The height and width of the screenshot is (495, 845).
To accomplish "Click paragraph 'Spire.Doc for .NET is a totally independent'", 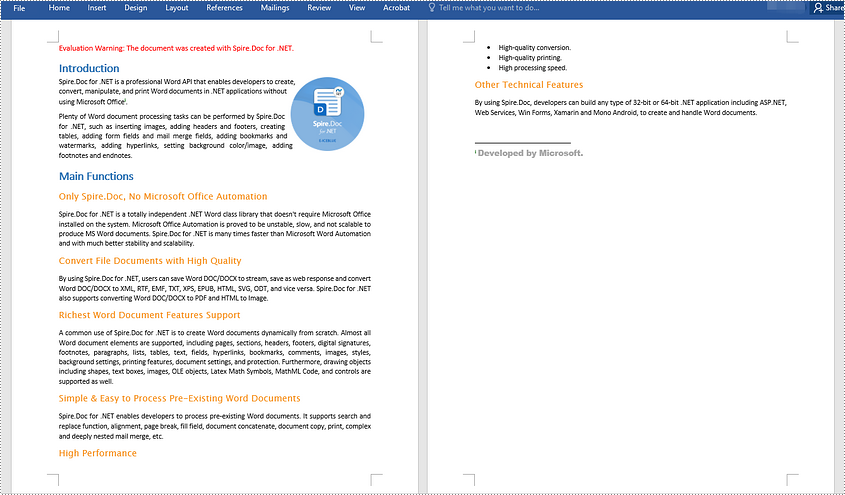I will 214,229.
